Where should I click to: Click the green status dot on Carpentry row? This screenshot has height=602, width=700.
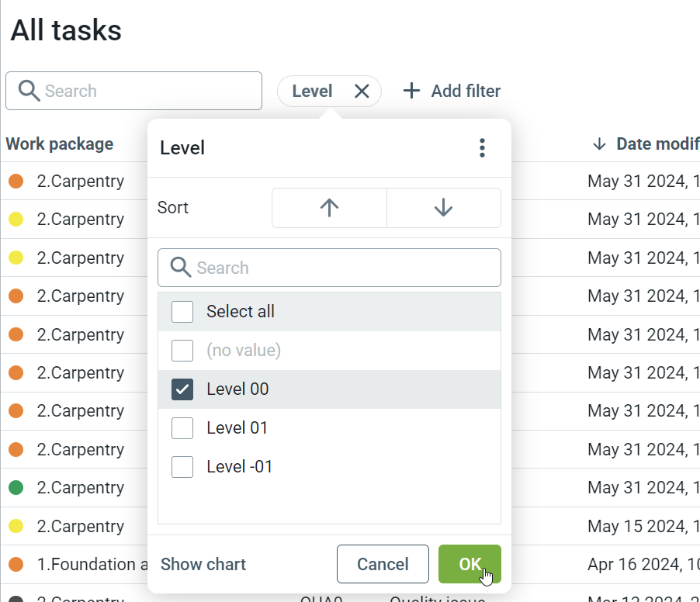click(x=16, y=488)
